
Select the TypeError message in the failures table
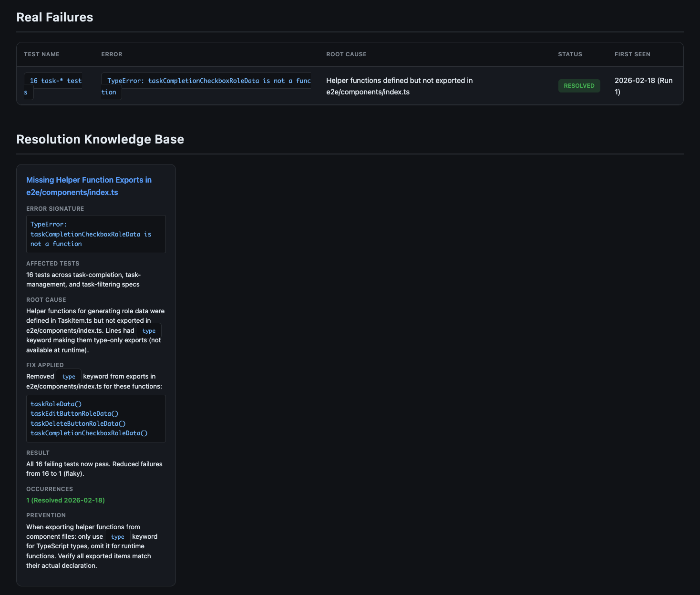[x=206, y=81]
